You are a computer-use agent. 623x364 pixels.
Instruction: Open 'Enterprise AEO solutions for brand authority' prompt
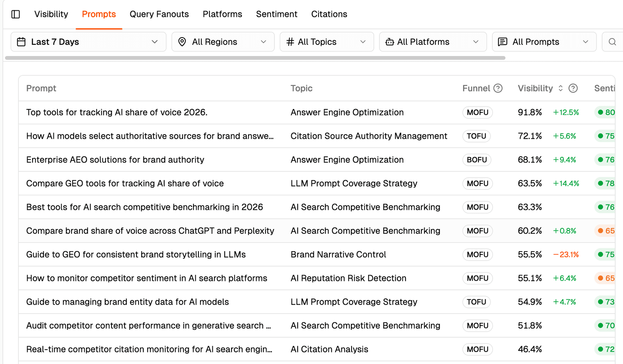[115, 160]
